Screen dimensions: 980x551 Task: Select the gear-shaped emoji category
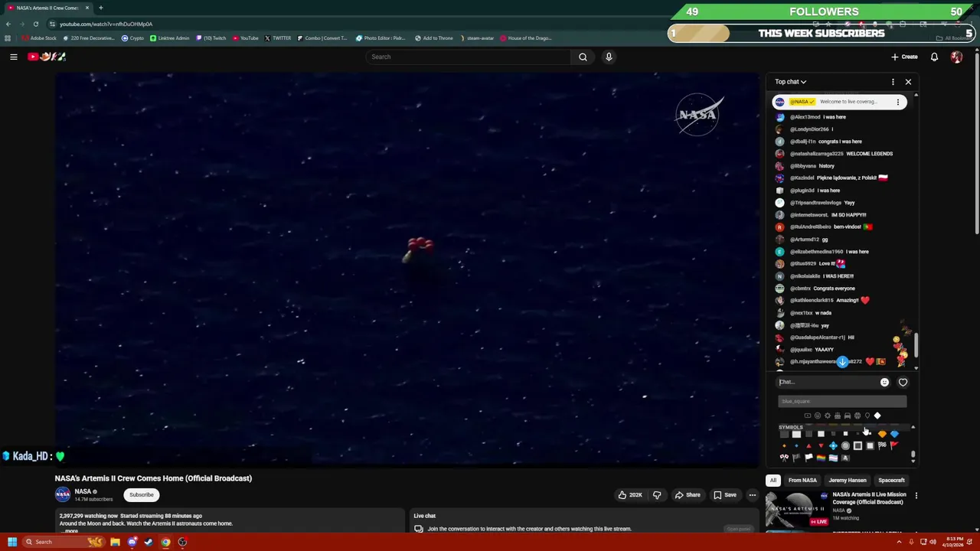pos(828,416)
